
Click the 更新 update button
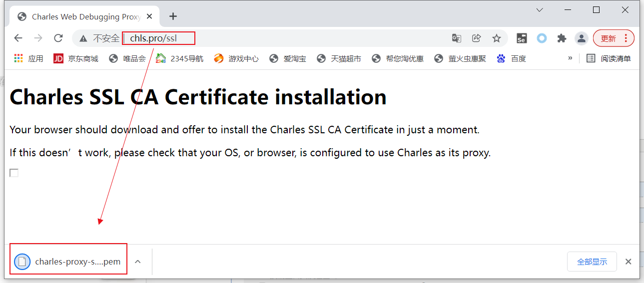coord(614,38)
